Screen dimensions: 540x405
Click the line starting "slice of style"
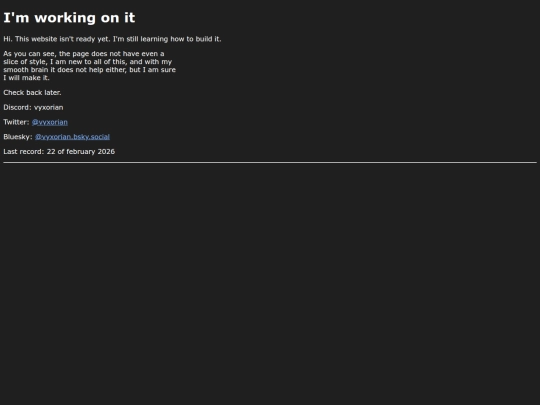pos(87,62)
